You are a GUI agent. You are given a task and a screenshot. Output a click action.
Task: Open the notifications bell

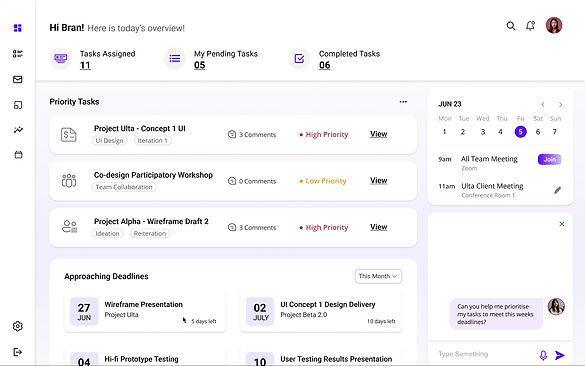(x=530, y=26)
